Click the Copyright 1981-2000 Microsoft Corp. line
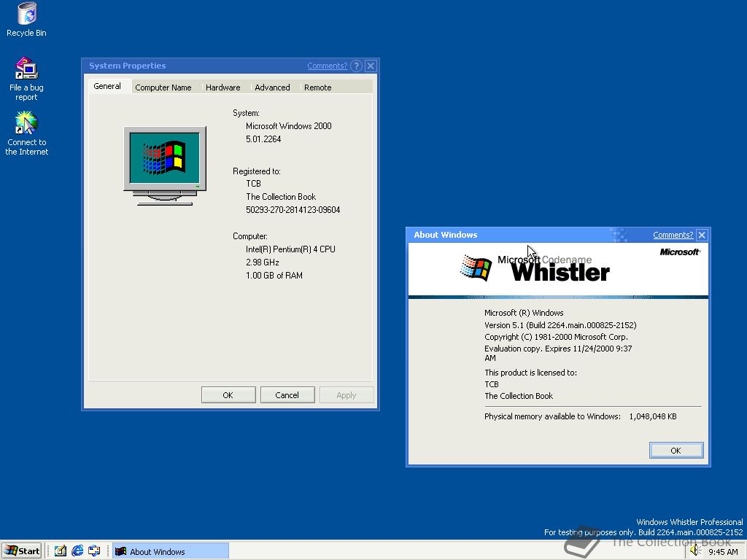This screenshot has width=747, height=560. 556,337
